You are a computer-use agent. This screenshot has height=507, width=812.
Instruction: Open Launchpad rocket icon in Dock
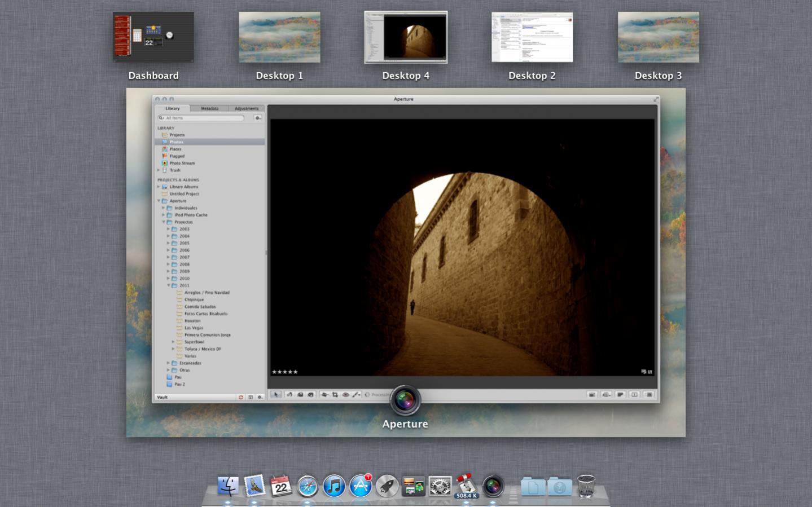(387, 486)
